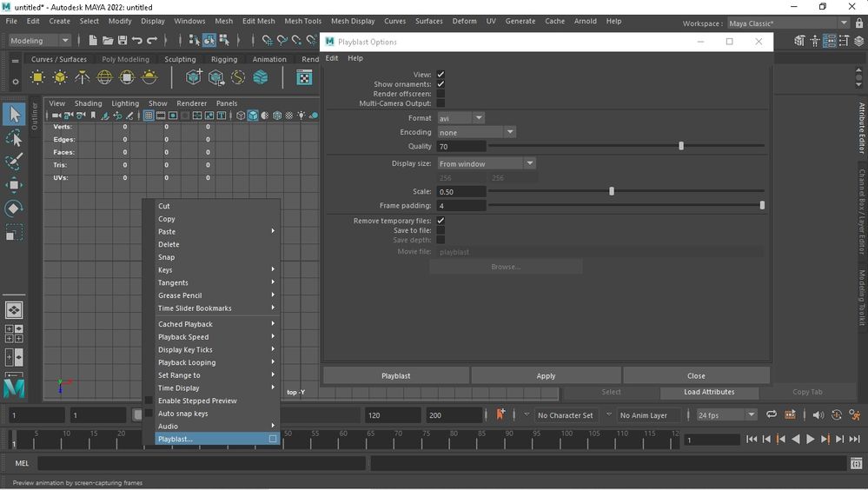
Task: Choose Set Range to from context menu
Action: point(217,374)
